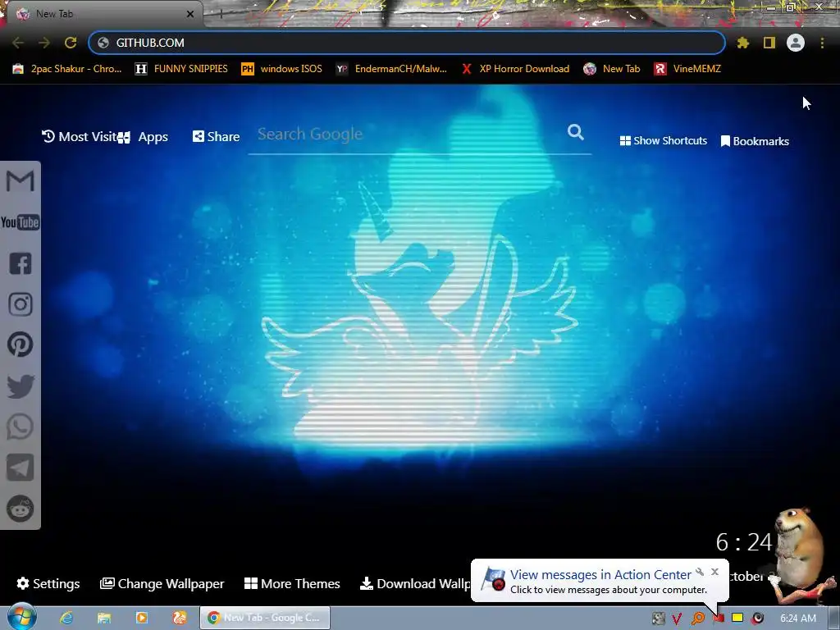Screen dimensions: 840x630
Task: Go back in browser history
Action: 18,43
